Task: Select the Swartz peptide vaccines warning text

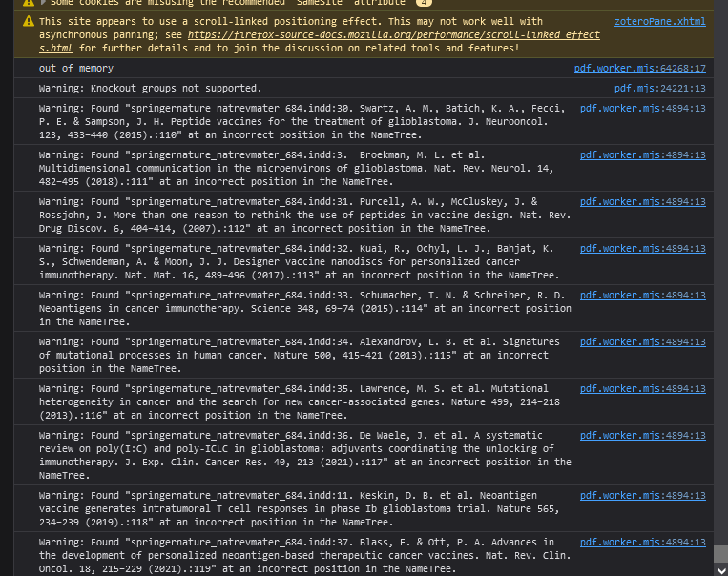Action: tap(302, 122)
